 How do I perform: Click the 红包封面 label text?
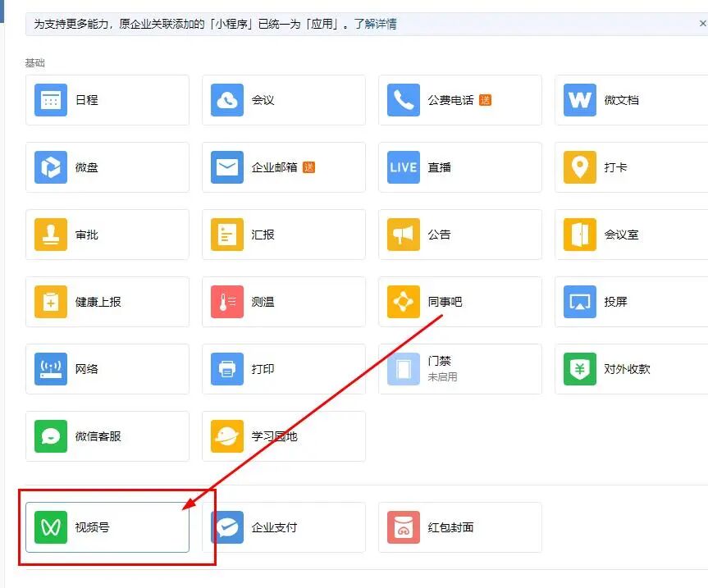(x=450, y=527)
